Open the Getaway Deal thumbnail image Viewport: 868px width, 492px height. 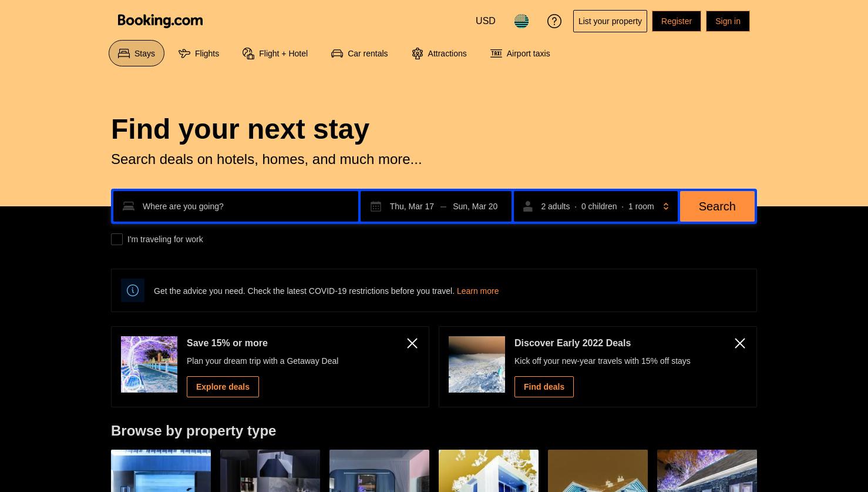[x=149, y=364]
